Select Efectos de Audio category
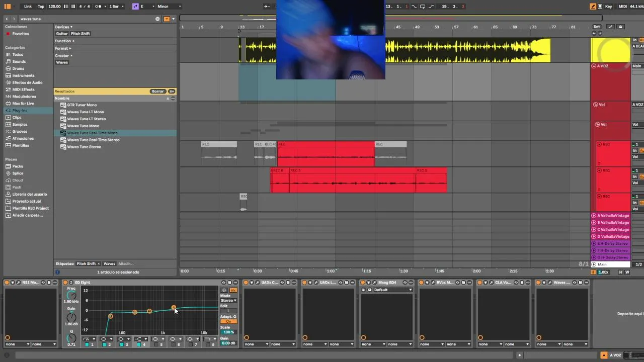This screenshot has width=644, height=362. tap(27, 82)
